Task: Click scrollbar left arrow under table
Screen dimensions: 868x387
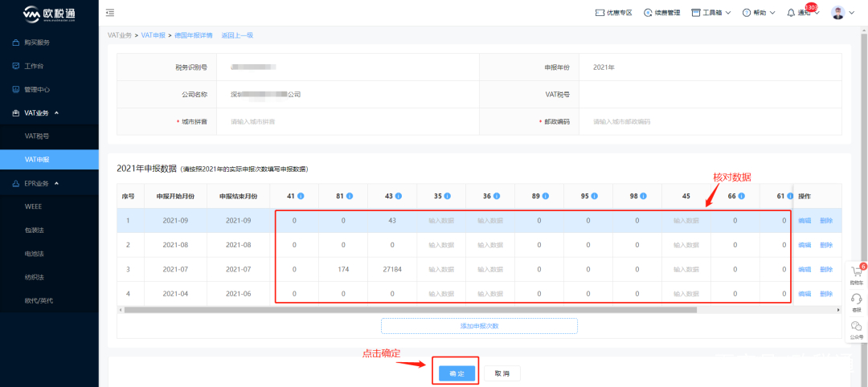Action: click(x=120, y=310)
